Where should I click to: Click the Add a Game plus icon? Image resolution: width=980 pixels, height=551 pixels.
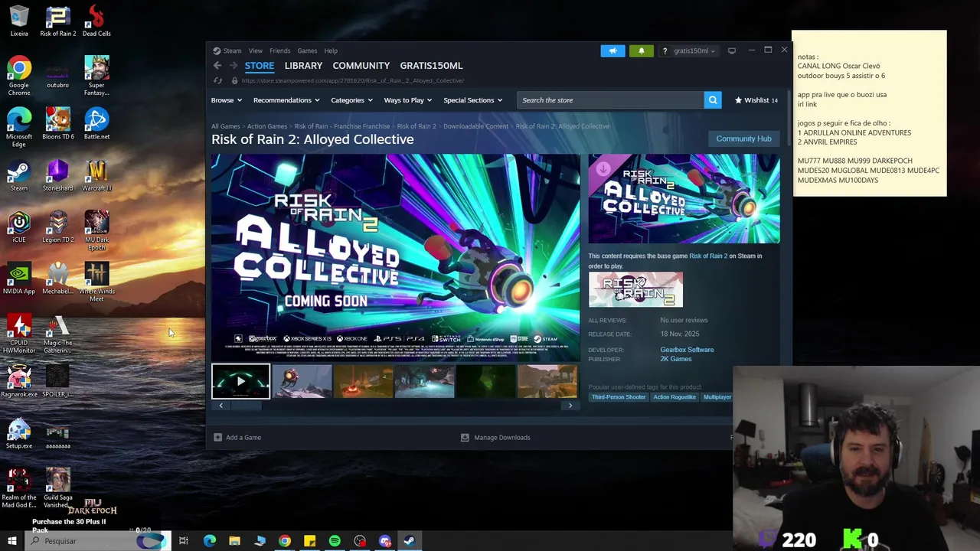217,437
